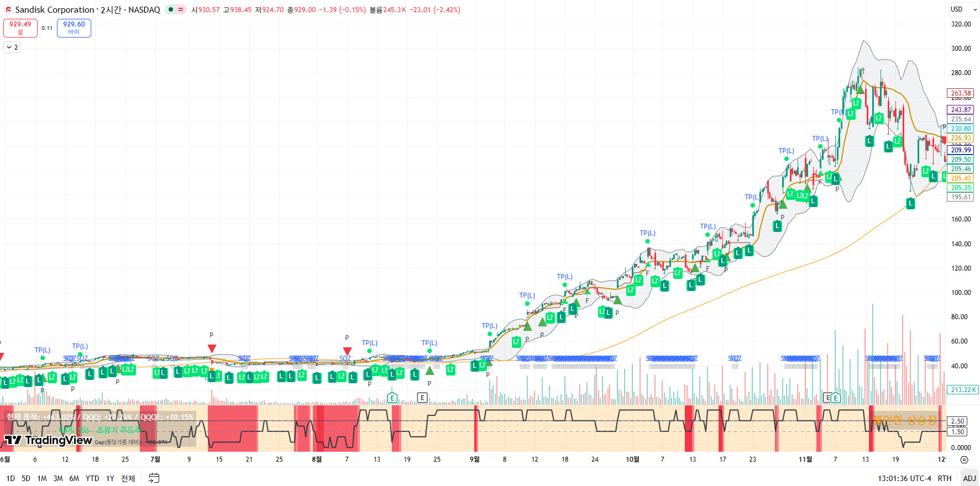This screenshot has width=980, height=486.
Task: Open symbol search via Sandisk Corporation title
Action: pyautogui.click(x=55, y=10)
